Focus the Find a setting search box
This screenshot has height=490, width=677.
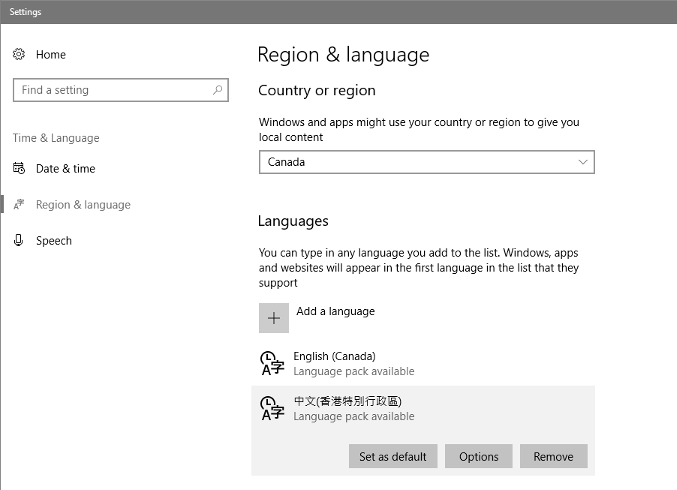point(110,90)
